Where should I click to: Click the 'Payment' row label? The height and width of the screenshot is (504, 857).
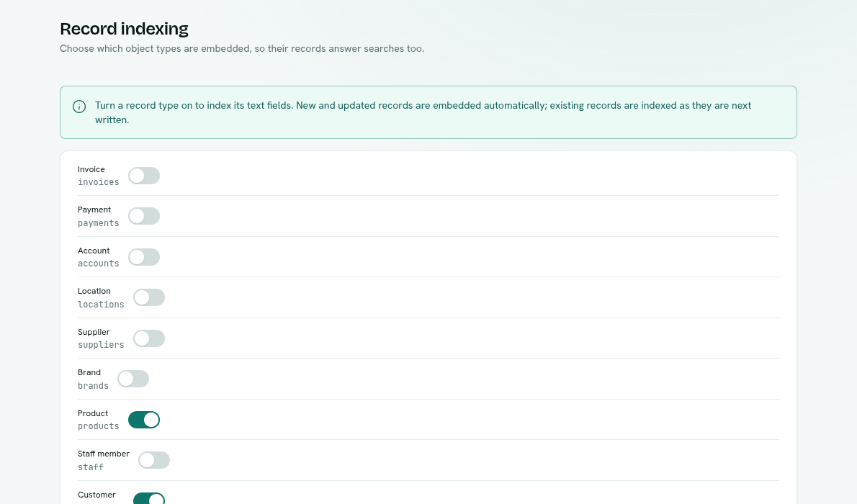pos(94,210)
